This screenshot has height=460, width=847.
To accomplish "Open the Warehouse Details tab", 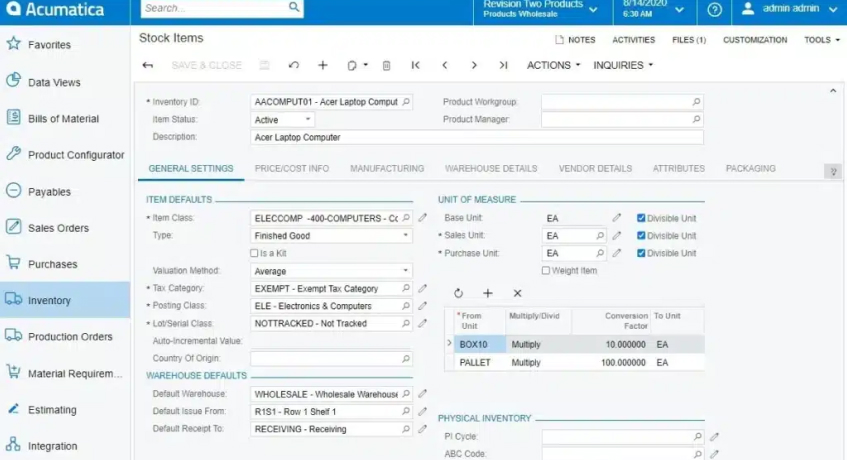I will pyautogui.click(x=491, y=169).
